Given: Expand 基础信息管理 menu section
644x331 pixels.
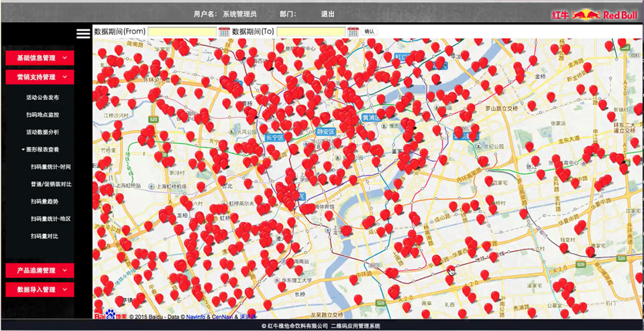Looking at the screenshot, I should [x=49, y=58].
